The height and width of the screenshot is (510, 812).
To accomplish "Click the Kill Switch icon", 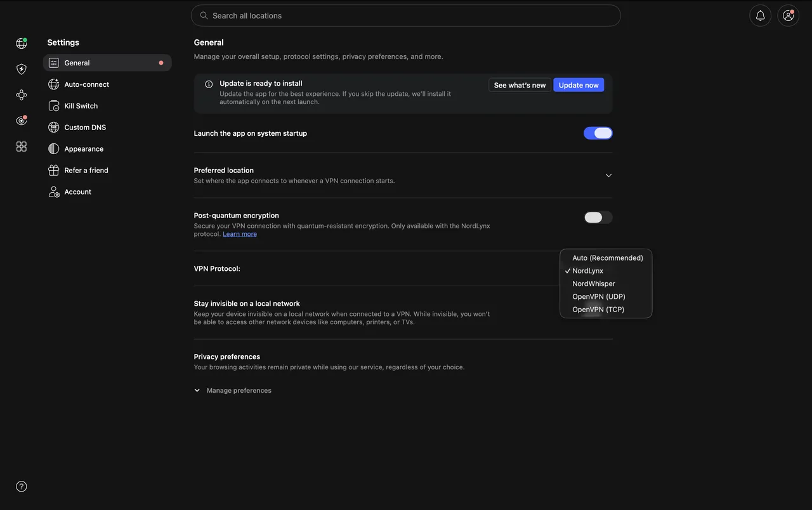I will (x=53, y=106).
